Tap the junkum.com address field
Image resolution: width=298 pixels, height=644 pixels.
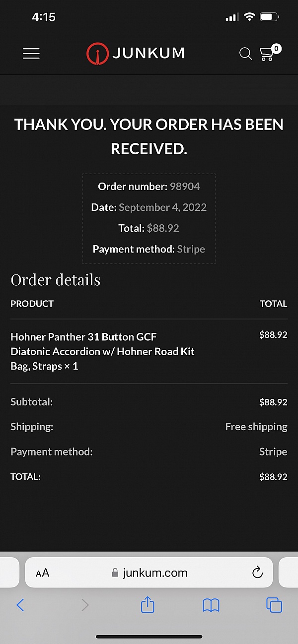click(149, 573)
